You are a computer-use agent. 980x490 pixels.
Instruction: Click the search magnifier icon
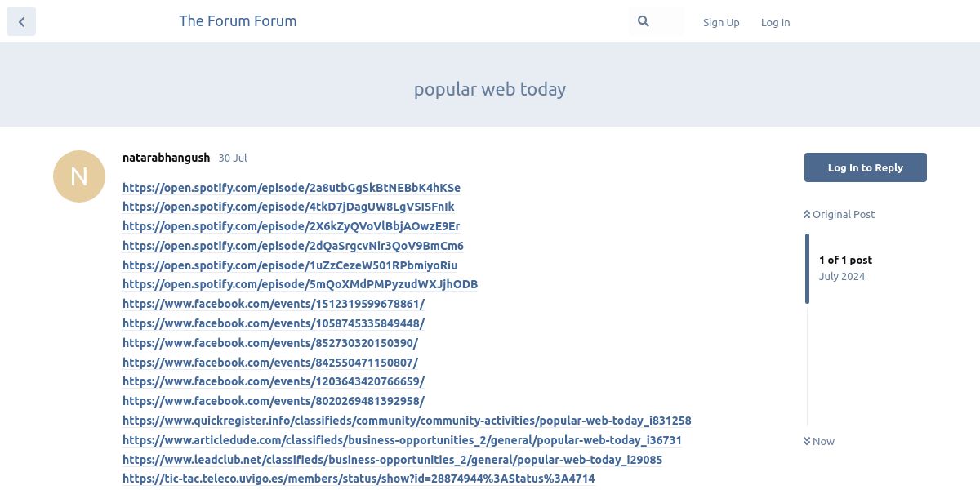(644, 22)
